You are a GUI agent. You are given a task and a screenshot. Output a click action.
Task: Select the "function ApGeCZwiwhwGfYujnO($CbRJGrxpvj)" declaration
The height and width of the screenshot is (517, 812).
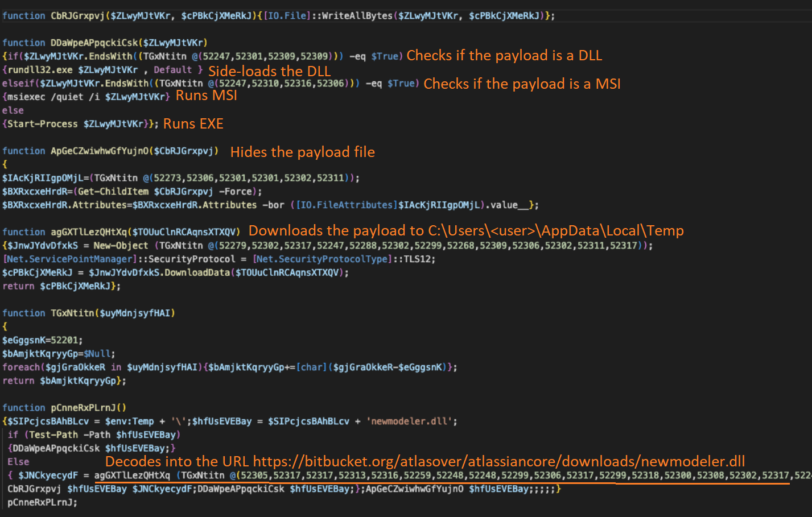(110, 151)
